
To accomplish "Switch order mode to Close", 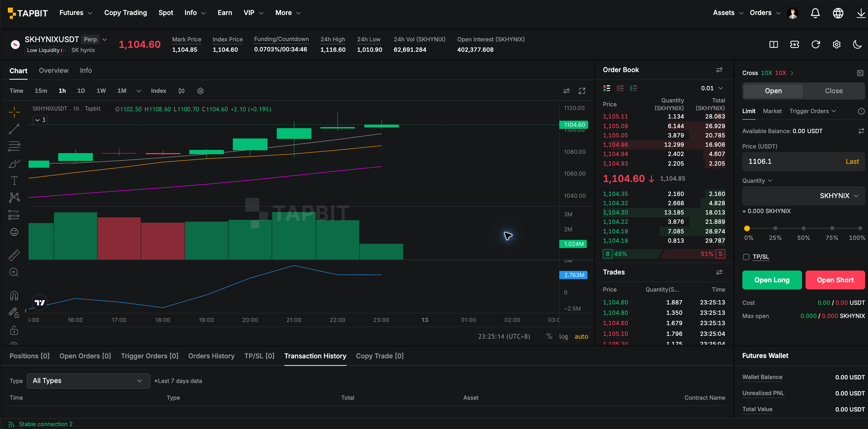I will [x=834, y=91].
